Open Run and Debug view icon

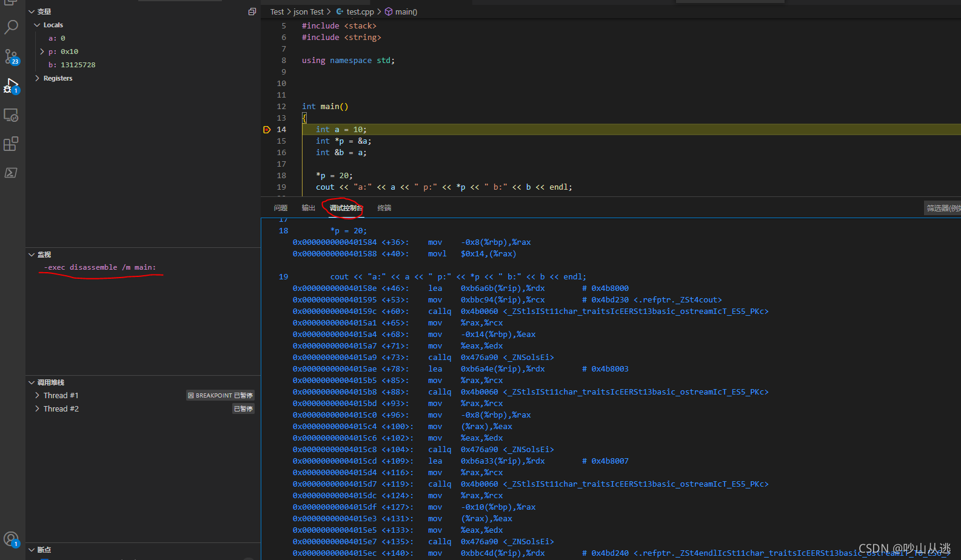[x=11, y=86]
